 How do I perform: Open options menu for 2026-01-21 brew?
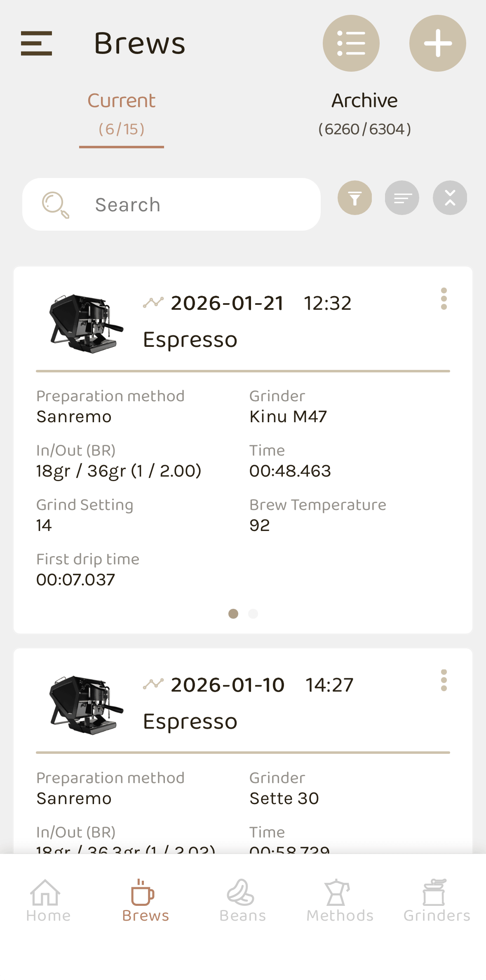point(444,299)
